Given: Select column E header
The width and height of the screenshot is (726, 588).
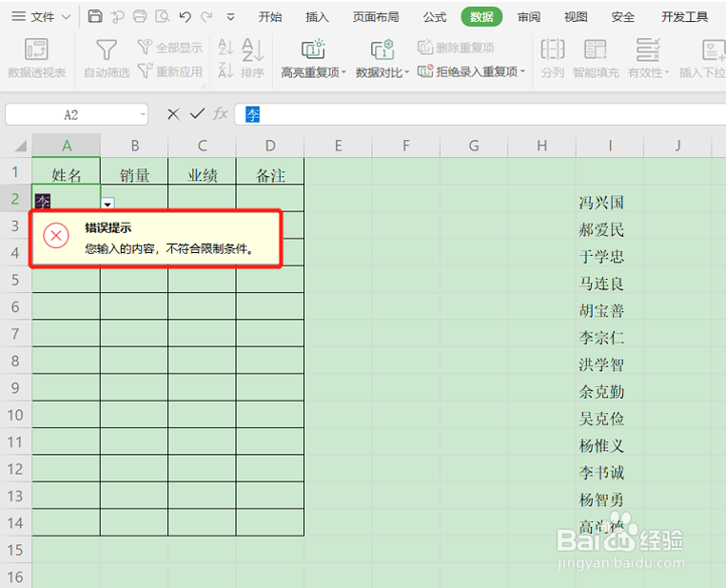Looking at the screenshot, I should tap(338, 146).
